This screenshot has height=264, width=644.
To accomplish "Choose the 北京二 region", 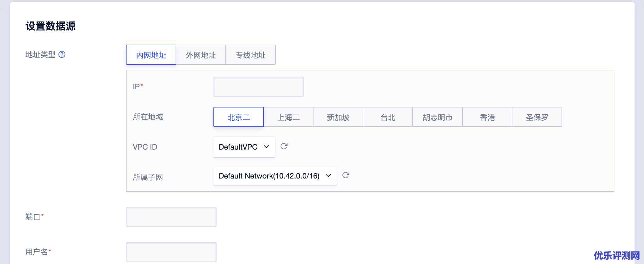I will coord(239,117).
